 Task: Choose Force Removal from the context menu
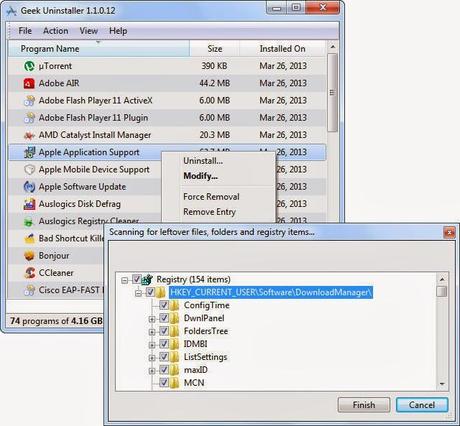pyautogui.click(x=218, y=197)
